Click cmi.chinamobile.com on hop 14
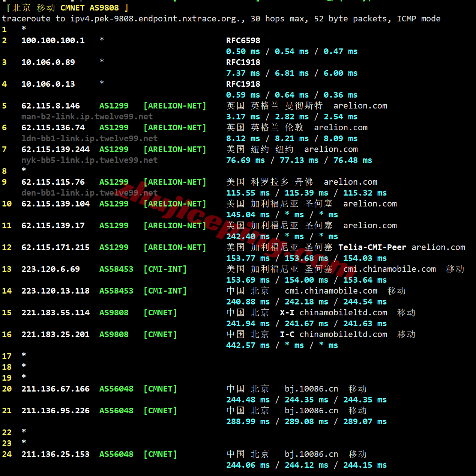The image size is (476, 476). pos(331,291)
